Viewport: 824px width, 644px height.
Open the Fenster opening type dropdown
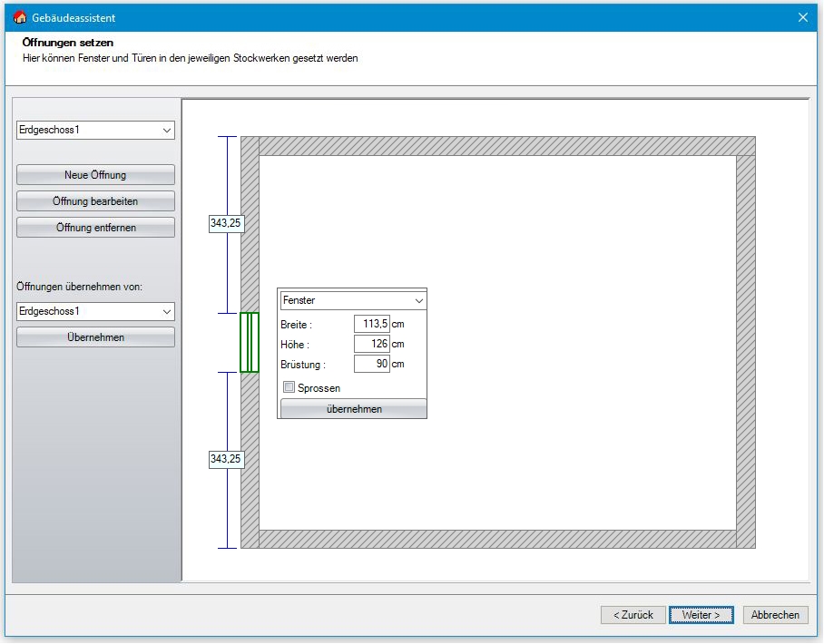[x=353, y=300]
